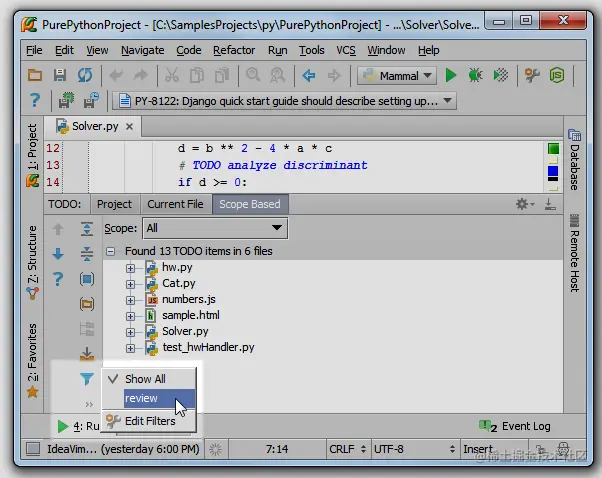
Task: Click the Open folder toolbar icon
Action: point(35,75)
